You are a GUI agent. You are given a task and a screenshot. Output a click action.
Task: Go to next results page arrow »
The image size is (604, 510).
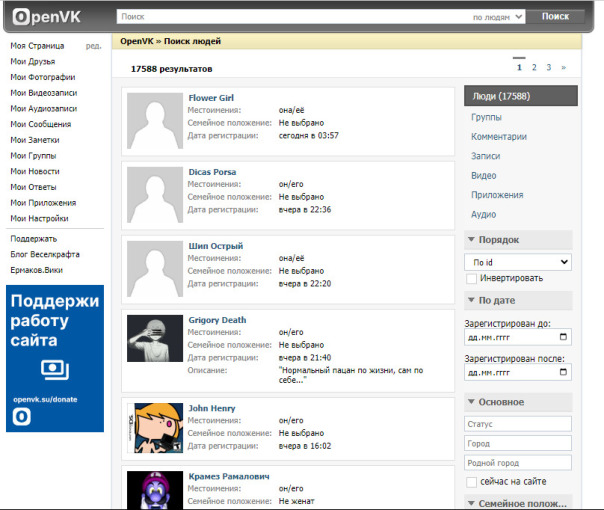[x=563, y=68]
